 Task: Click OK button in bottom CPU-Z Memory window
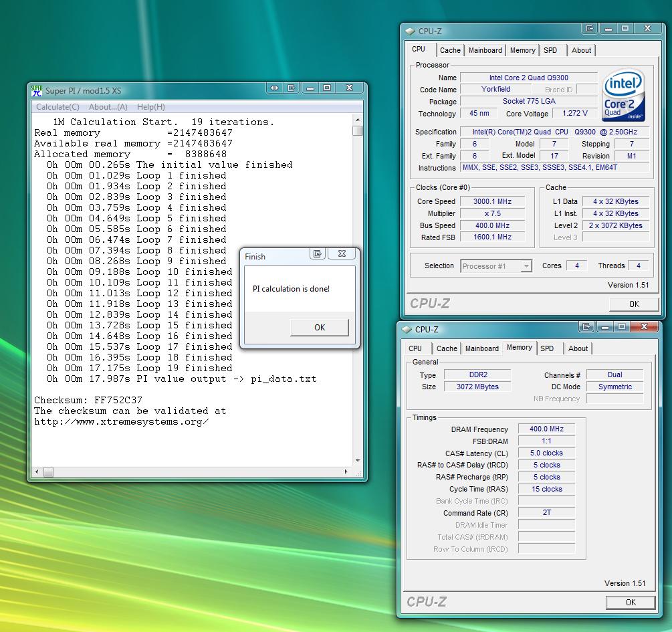point(631,603)
